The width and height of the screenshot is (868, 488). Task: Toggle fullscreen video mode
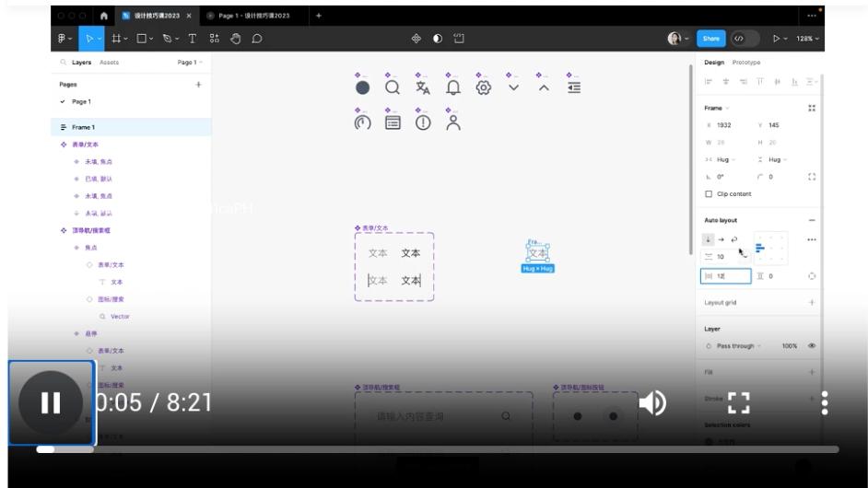[x=738, y=402]
